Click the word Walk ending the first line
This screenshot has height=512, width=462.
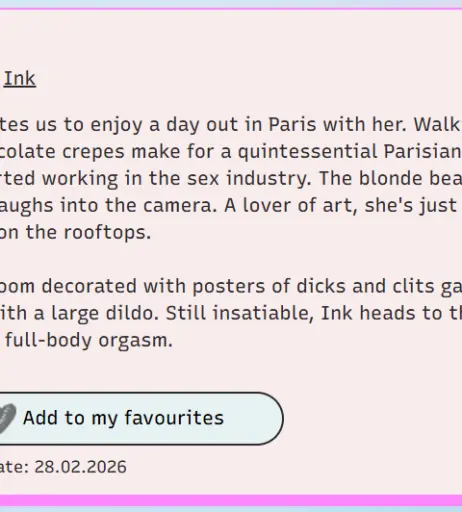[437, 125]
